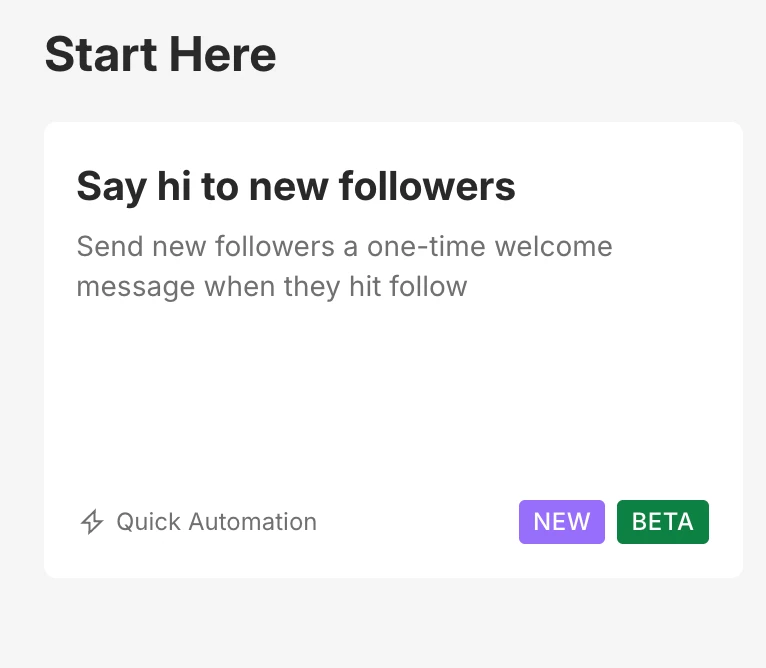
Task: Click the gray background below the card
Action: 392,625
